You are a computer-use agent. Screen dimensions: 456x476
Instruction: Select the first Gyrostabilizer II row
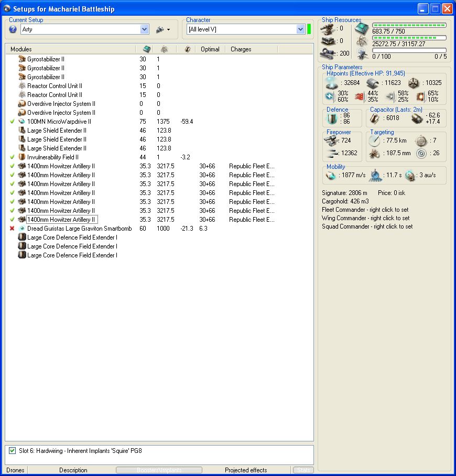(x=159, y=59)
